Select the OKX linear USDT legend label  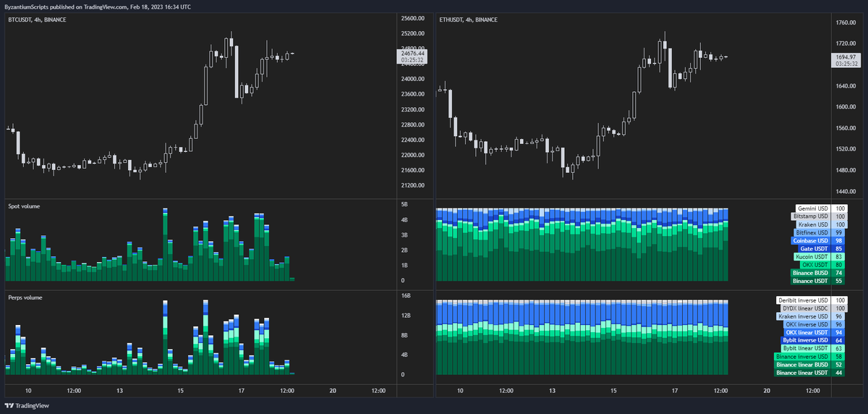tap(807, 331)
